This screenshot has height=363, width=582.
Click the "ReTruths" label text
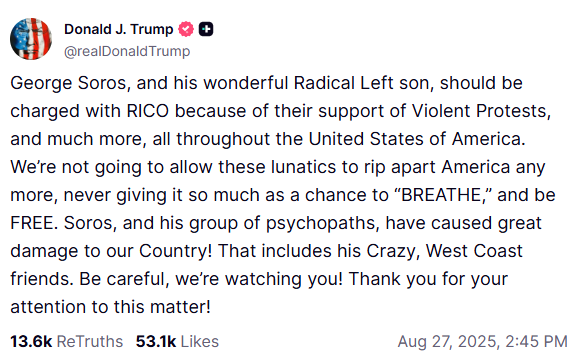click(89, 341)
